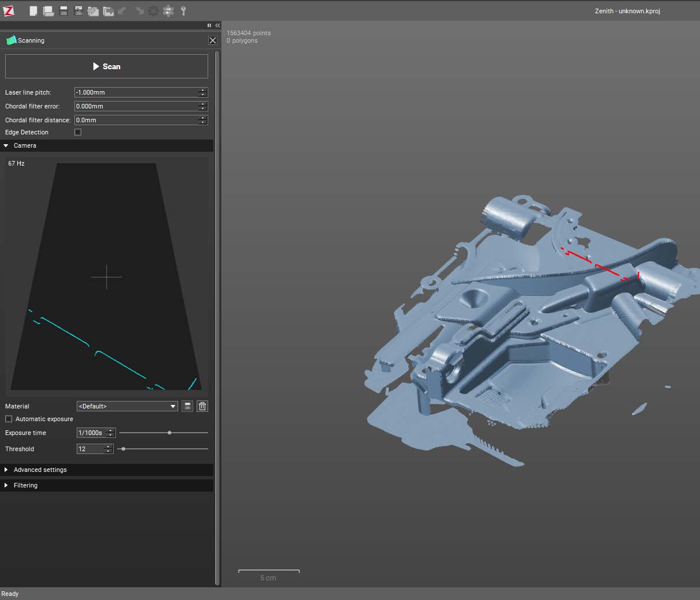Enable the Edge Detection checkbox

(78, 132)
